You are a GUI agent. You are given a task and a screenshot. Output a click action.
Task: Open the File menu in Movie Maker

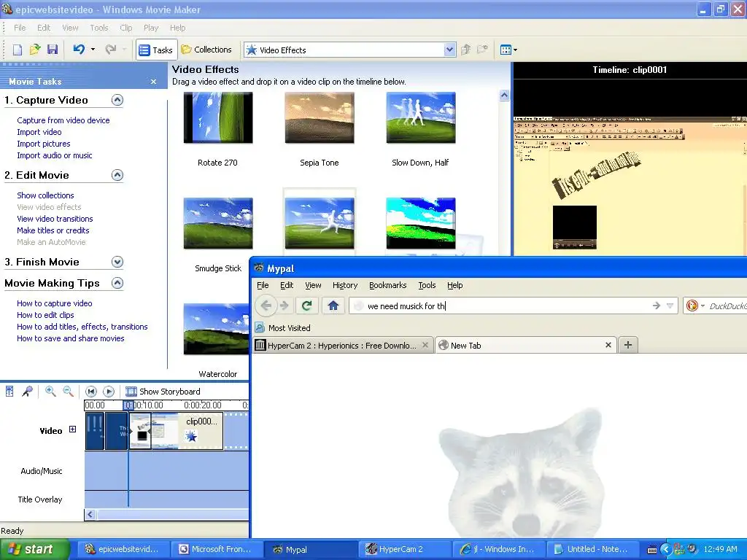point(20,28)
